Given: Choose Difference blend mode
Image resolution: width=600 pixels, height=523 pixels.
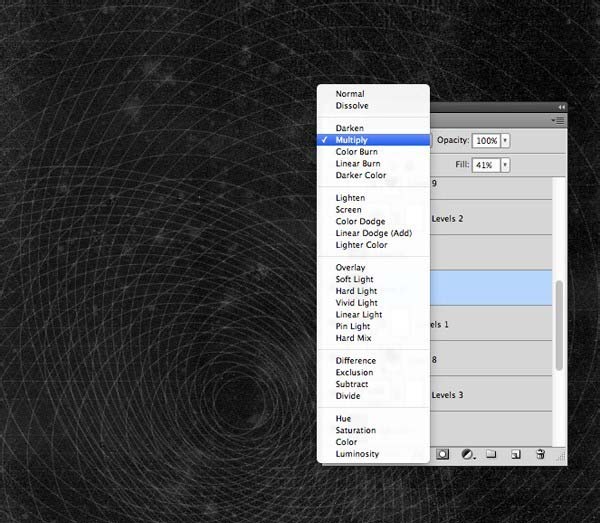Looking at the screenshot, I should (x=373, y=361).
